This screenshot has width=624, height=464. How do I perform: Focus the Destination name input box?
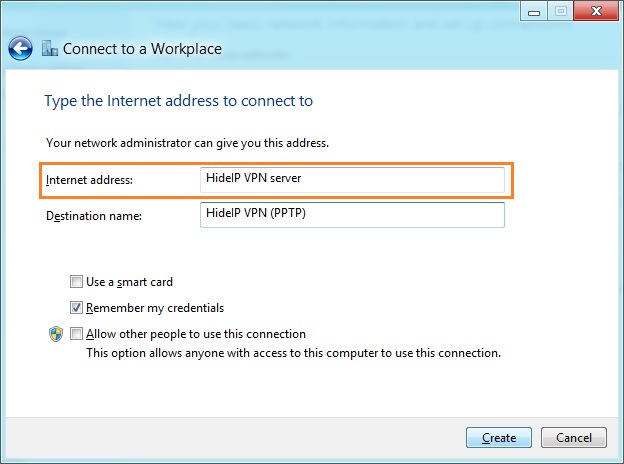tap(352, 215)
